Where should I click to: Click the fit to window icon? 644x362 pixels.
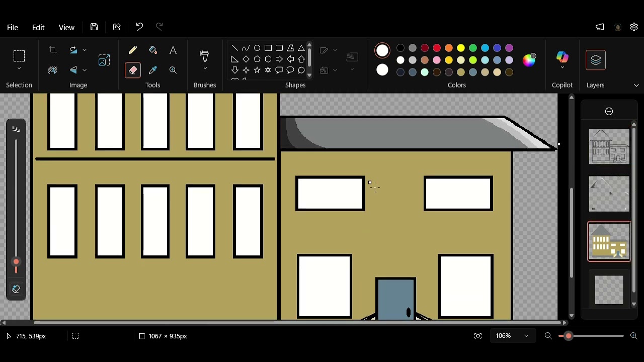(x=478, y=336)
